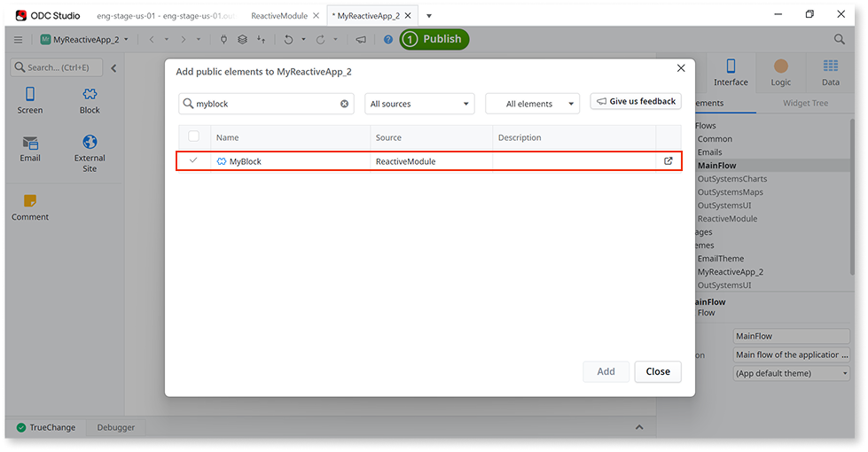The image size is (868, 452).
Task: Select the External Site widget
Action: (x=90, y=153)
